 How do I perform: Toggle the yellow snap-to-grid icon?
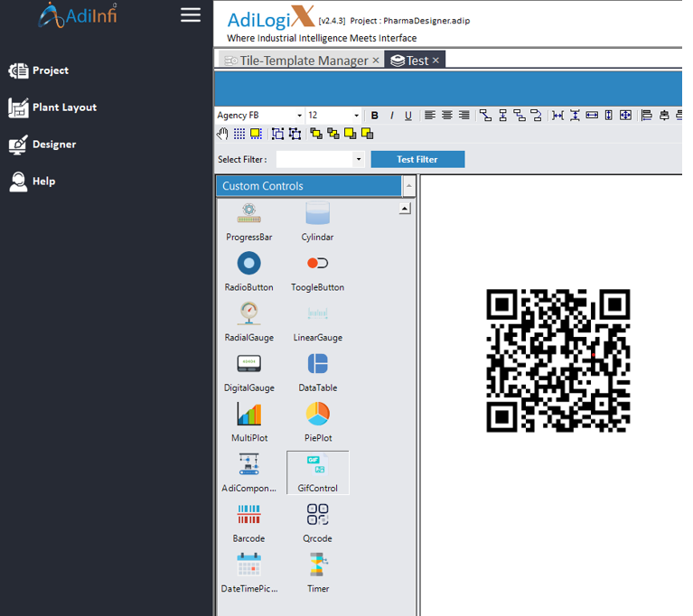click(x=256, y=134)
